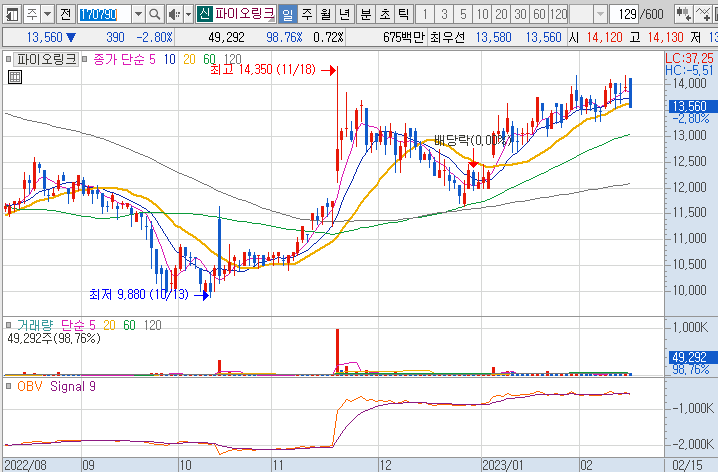Switch to 년 yearly chart period

pos(345,14)
